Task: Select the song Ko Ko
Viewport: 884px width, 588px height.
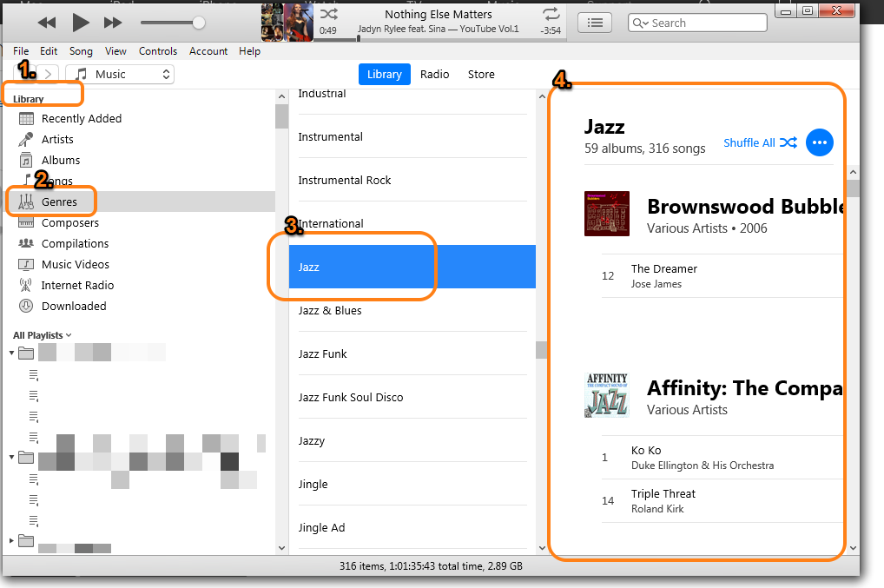Action: 722,457
